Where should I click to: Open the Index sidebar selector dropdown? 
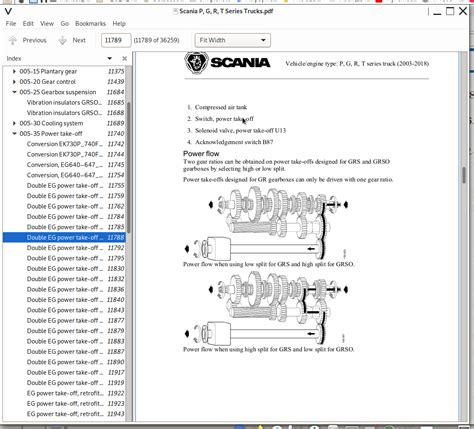click(109, 58)
